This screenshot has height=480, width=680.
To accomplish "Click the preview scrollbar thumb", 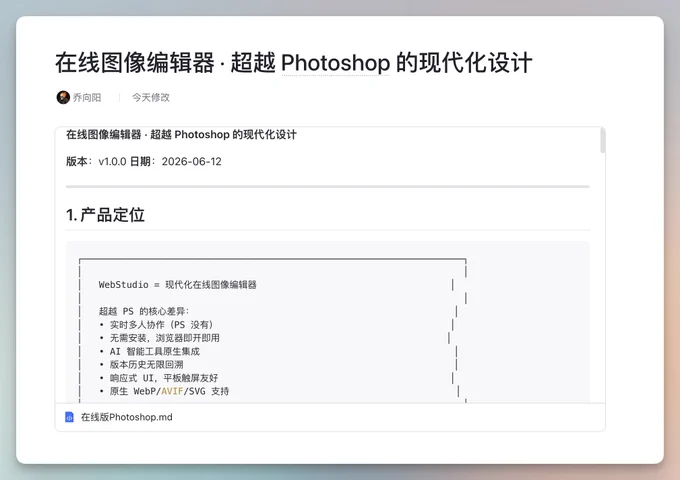I will [602, 140].
